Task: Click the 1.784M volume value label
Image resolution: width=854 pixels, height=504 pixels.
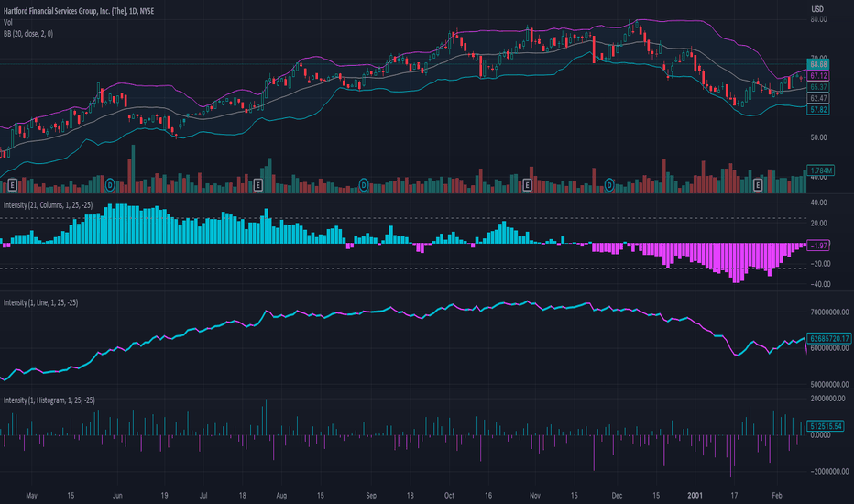Action: point(821,170)
